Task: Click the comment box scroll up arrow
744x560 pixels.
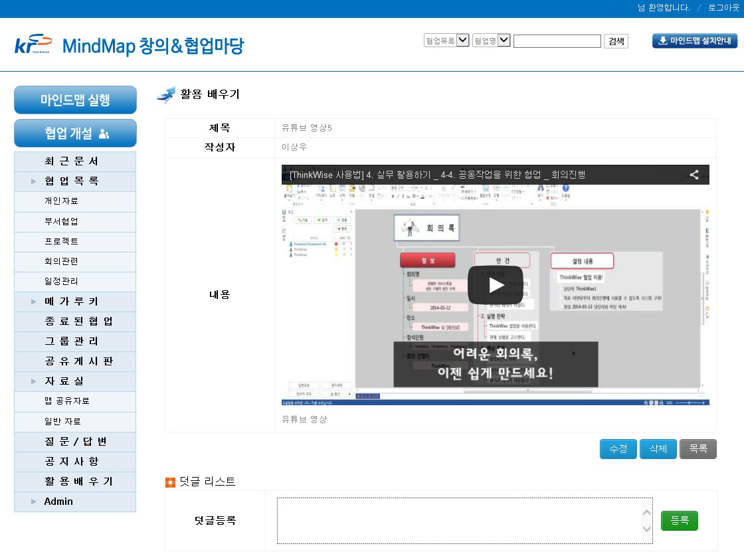Action: click(646, 513)
